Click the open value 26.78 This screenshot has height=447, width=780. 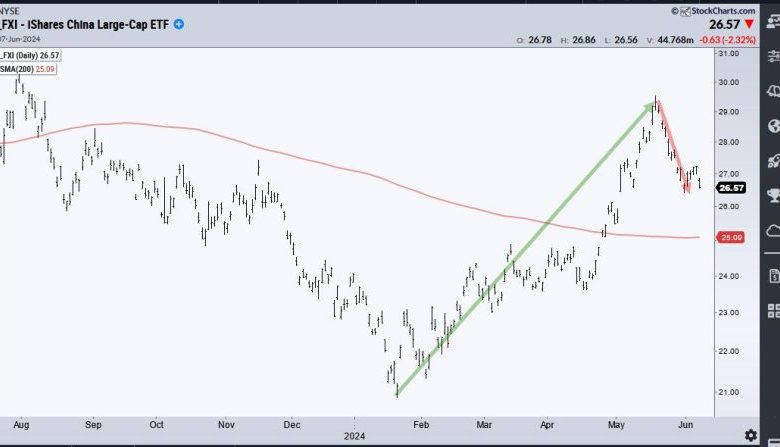(x=540, y=40)
